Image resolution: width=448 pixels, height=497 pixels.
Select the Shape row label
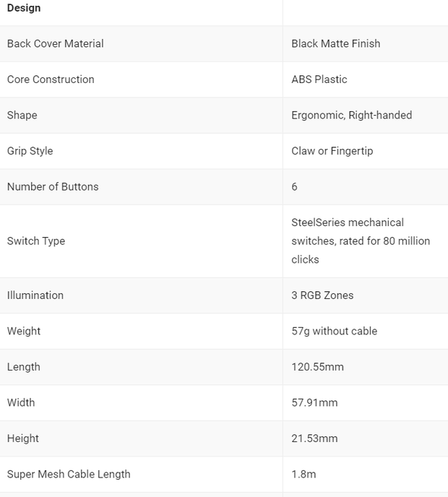click(22, 116)
